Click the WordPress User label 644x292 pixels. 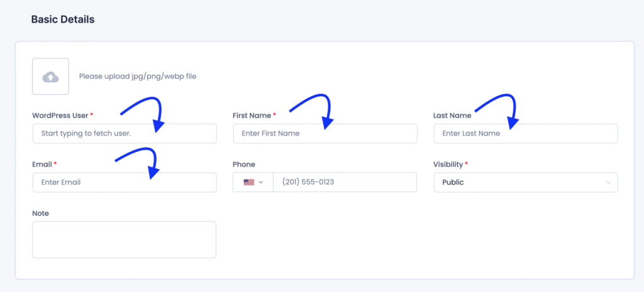60,116
